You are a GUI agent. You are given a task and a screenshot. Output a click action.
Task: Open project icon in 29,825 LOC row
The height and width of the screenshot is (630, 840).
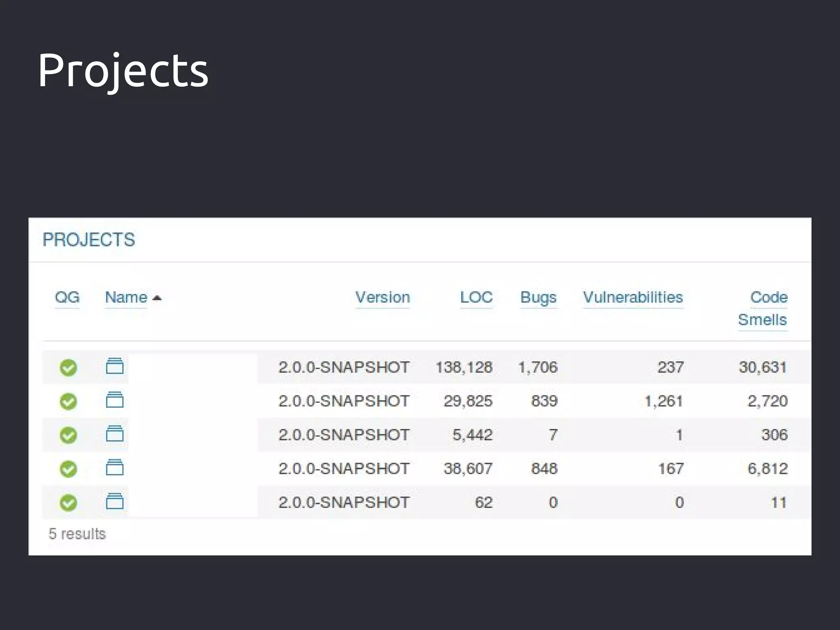pyautogui.click(x=114, y=399)
